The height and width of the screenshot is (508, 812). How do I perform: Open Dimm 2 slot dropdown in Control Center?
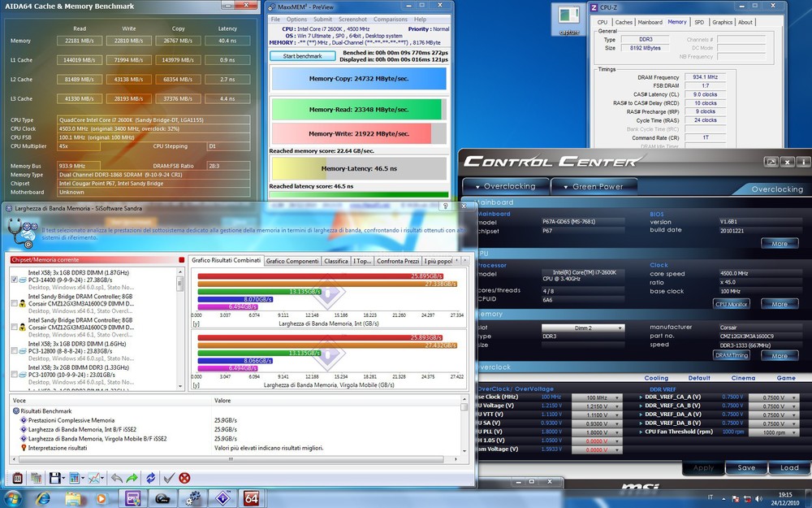click(x=583, y=328)
